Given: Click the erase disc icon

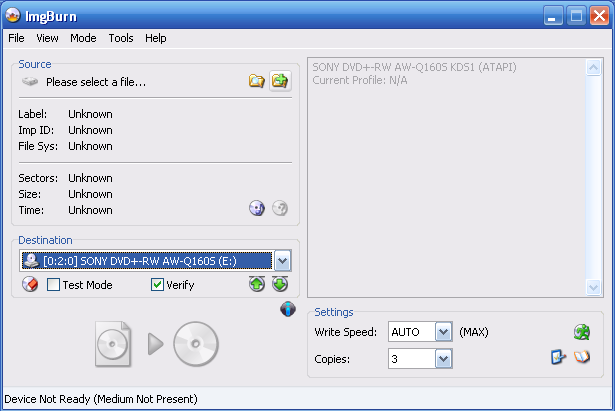Looking at the screenshot, I should tap(30, 284).
